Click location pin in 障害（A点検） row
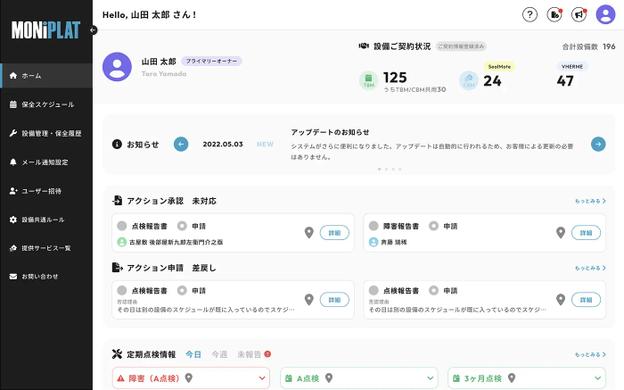This screenshot has height=390, width=624. [x=189, y=378]
